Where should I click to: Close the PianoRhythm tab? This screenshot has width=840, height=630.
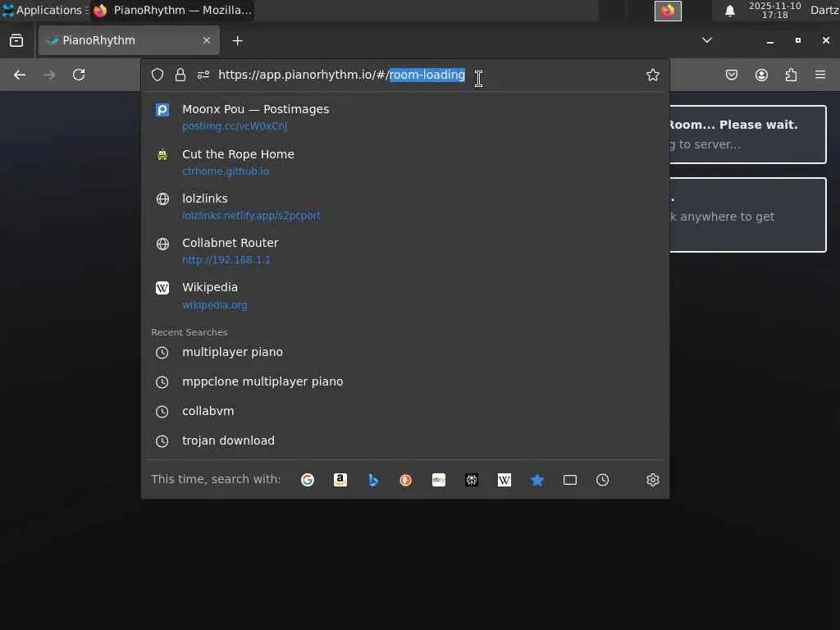tap(207, 40)
